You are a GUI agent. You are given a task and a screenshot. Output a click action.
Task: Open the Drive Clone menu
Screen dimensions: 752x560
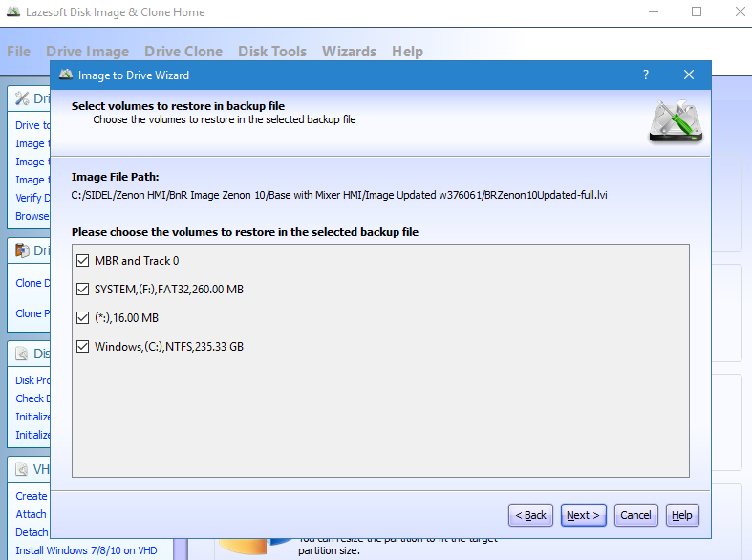tap(183, 52)
